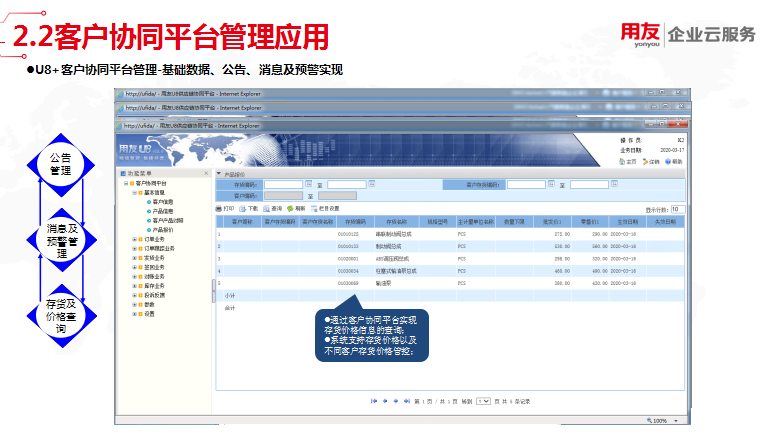Expand the 库存业务 tree node
The width and height of the screenshot is (767, 440).
tap(135, 286)
